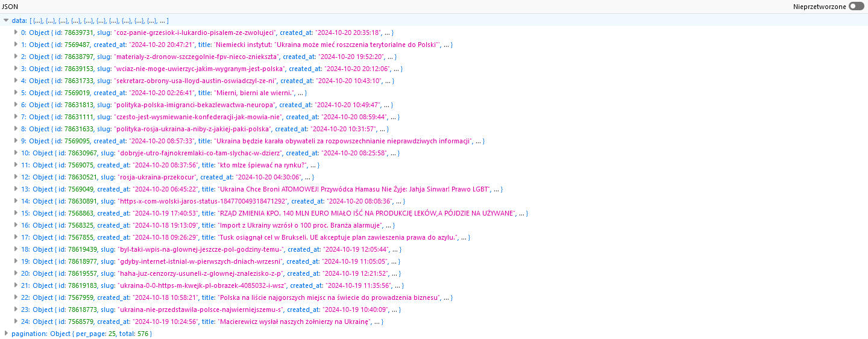Screen dimensions: 868x339
Task: Click the JSON tab label
Action: pos(10,6)
